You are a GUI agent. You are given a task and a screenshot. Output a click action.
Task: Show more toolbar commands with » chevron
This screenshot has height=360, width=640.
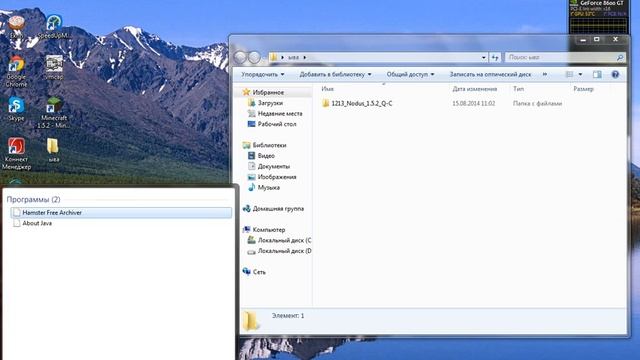544,74
